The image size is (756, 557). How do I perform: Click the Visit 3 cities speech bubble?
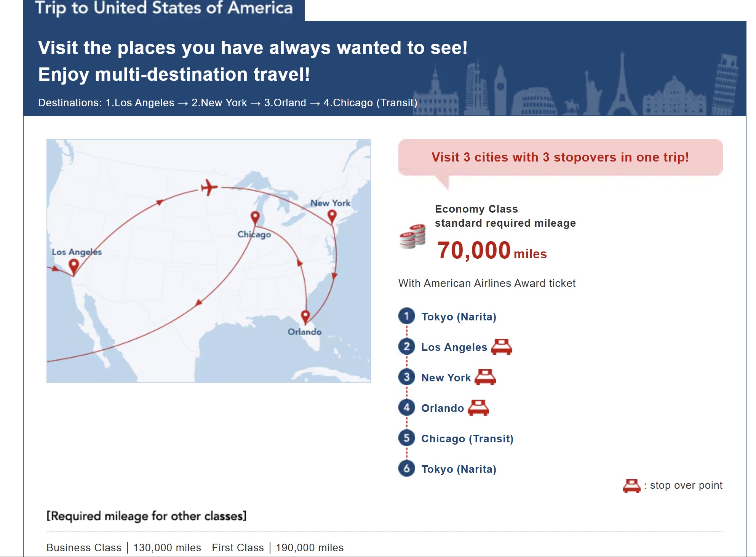[560, 158]
